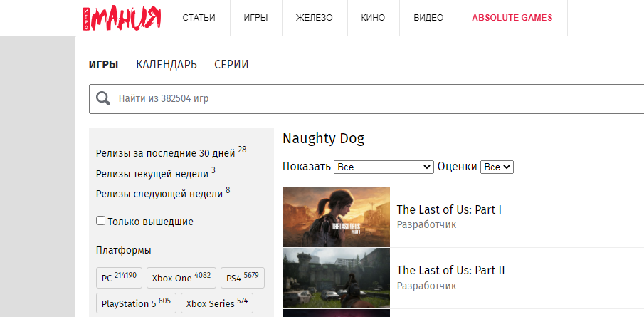
Task: Filter by PC platform
Action: pyautogui.click(x=119, y=278)
